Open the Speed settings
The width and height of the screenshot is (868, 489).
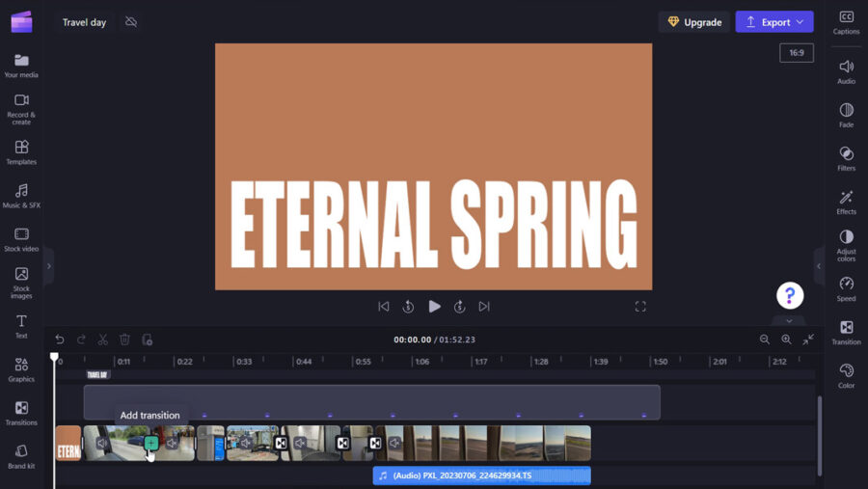846,288
